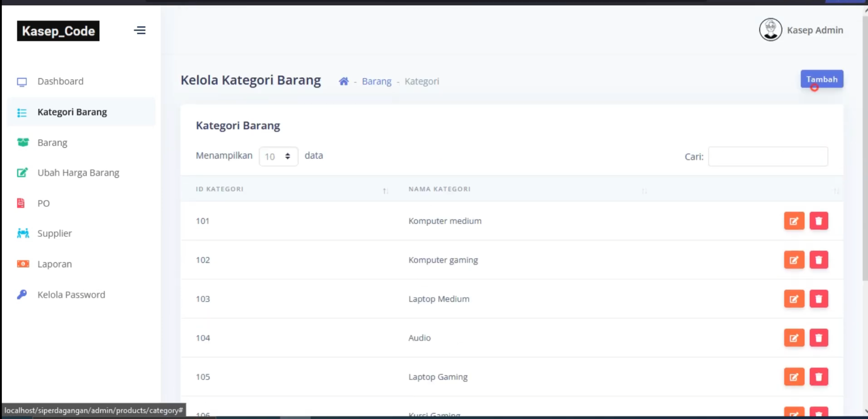868x419 pixels.
Task: Click the Dashboard monitor icon
Action: pyautogui.click(x=22, y=82)
